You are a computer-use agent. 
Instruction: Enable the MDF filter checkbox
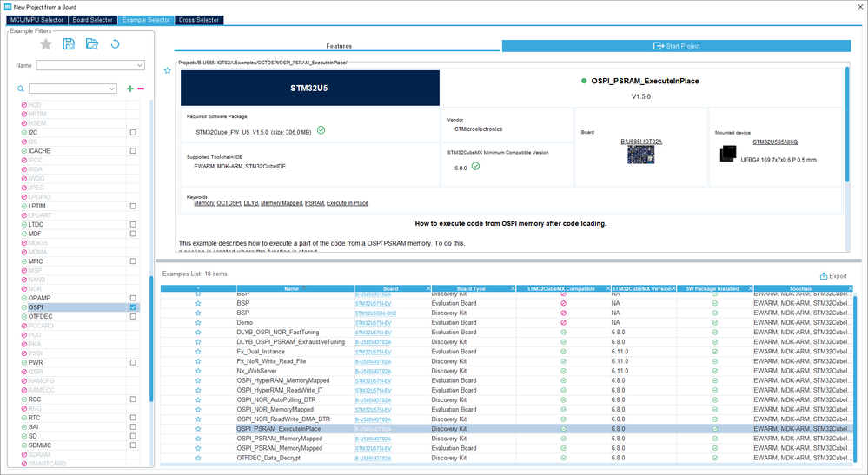pyautogui.click(x=133, y=234)
